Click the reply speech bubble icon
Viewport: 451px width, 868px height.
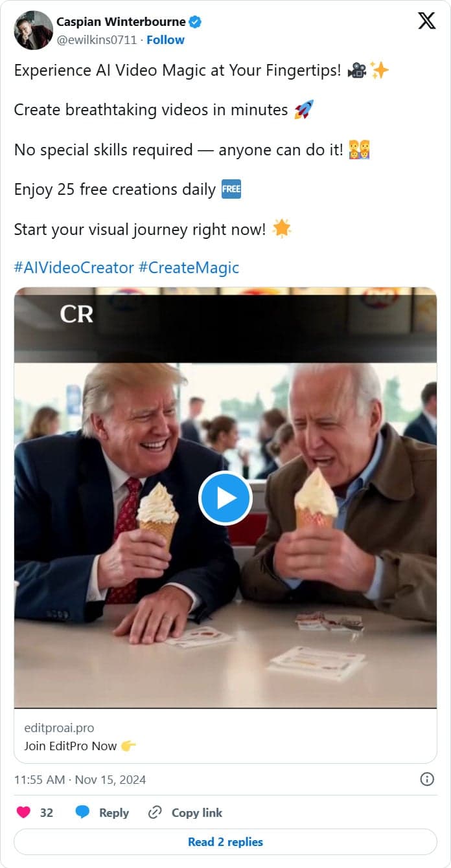coord(82,812)
